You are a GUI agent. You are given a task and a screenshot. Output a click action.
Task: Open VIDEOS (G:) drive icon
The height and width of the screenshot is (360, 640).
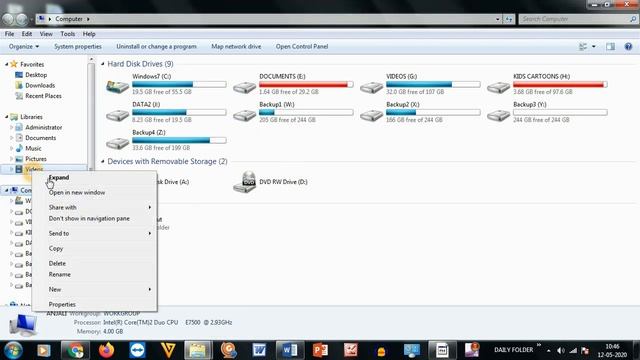coord(371,87)
